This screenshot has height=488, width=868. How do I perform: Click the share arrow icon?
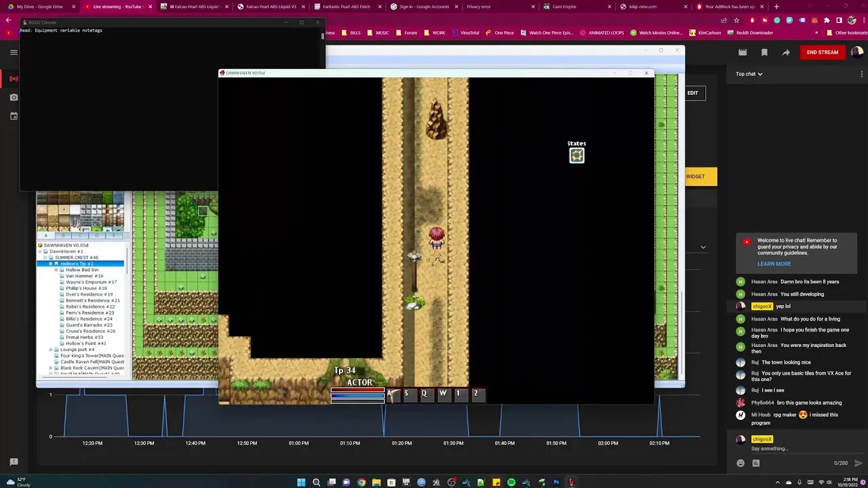786,52
